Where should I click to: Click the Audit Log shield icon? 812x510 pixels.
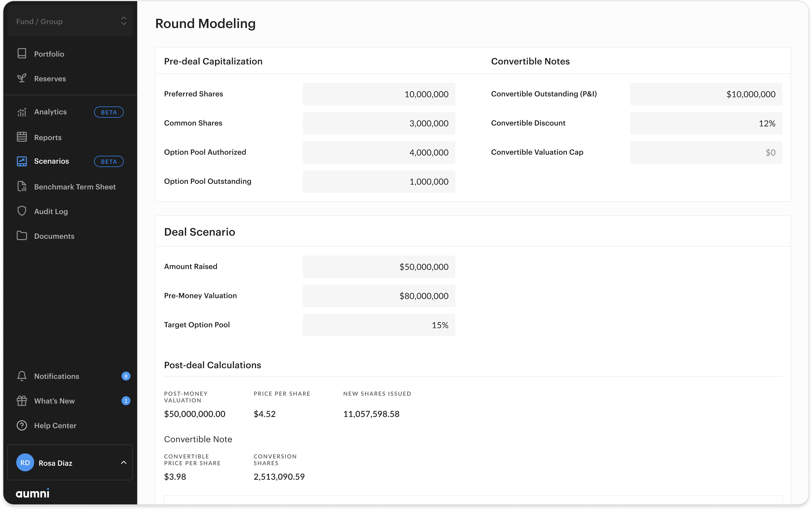coord(22,211)
